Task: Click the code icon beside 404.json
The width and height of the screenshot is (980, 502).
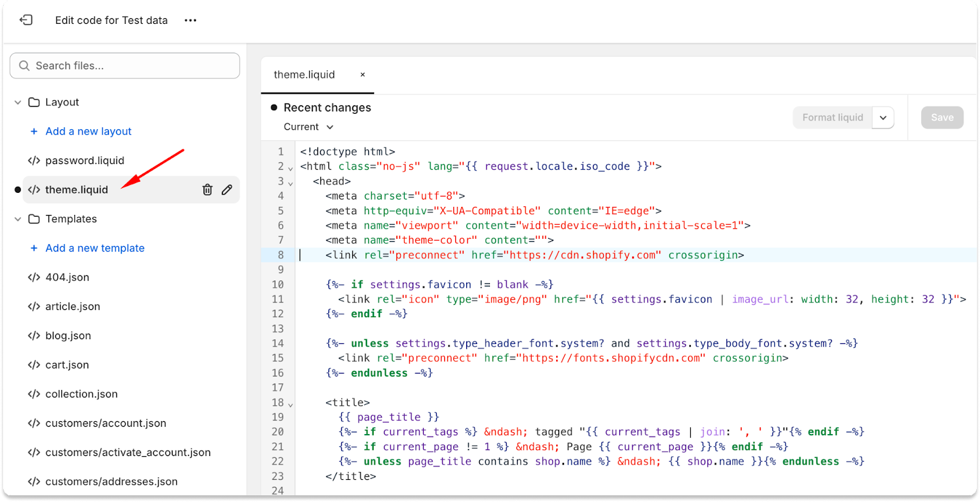Action: click(34, 277)
